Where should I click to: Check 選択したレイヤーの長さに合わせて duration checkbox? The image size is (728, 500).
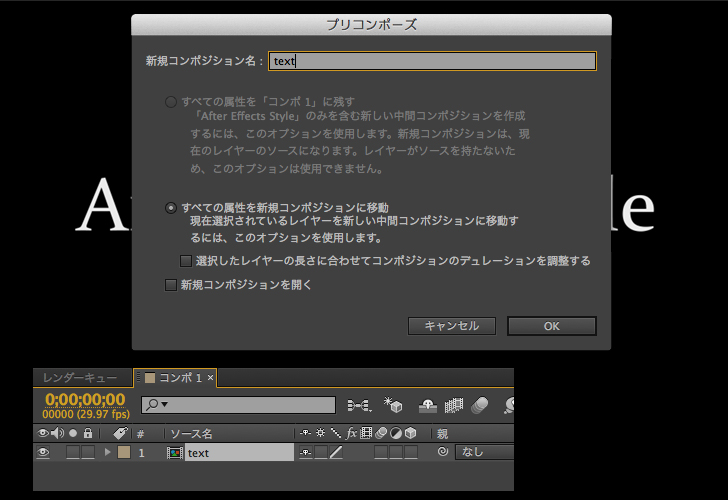click(186, 261)
